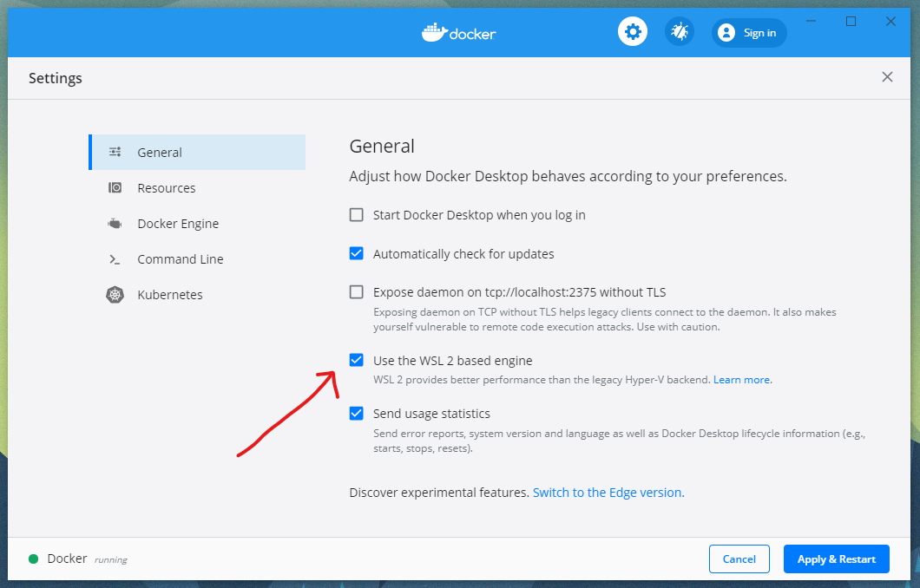Viewport: 920px width, 588px height.
Task: Open the Docker Engine settings tab
Action: pos(197,224)
